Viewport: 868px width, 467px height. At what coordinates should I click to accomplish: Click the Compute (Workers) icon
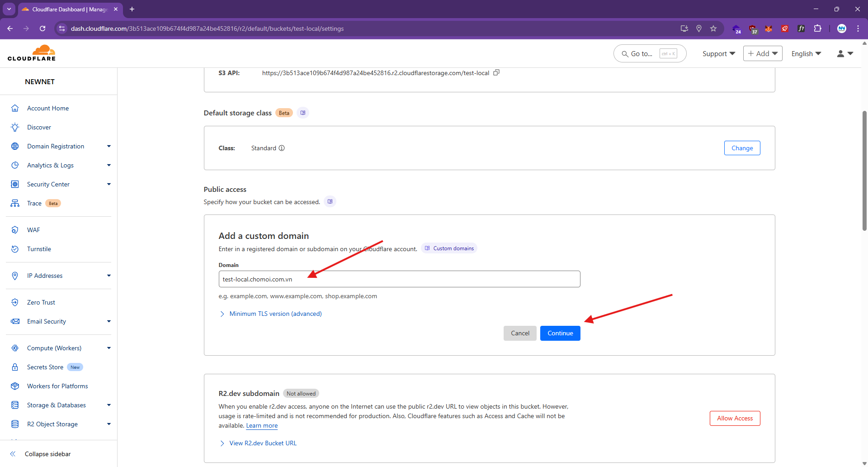pos(15,348)
